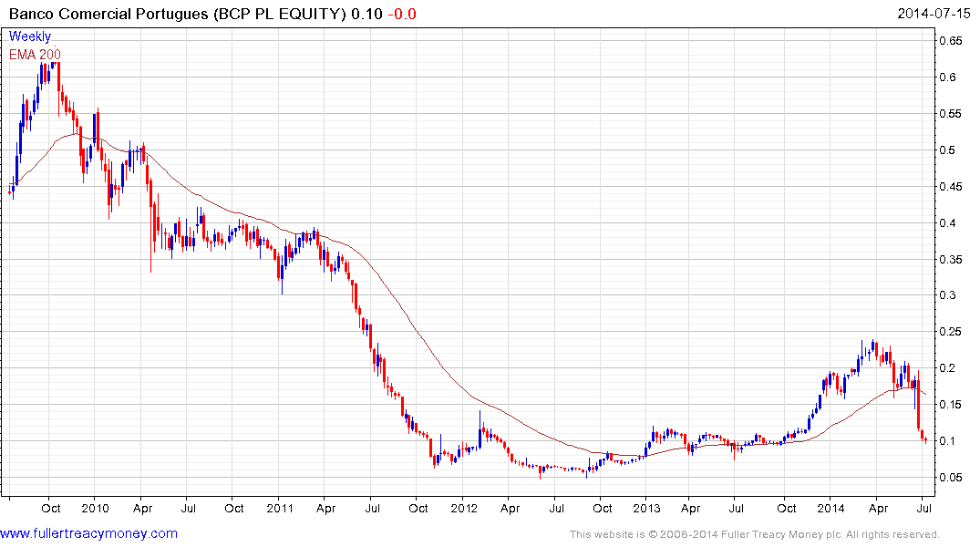Image resolution: width=980 pixels, height=547 pixels.
Task: Click the 0.1 price axis label
Action: tap(947, 440)
